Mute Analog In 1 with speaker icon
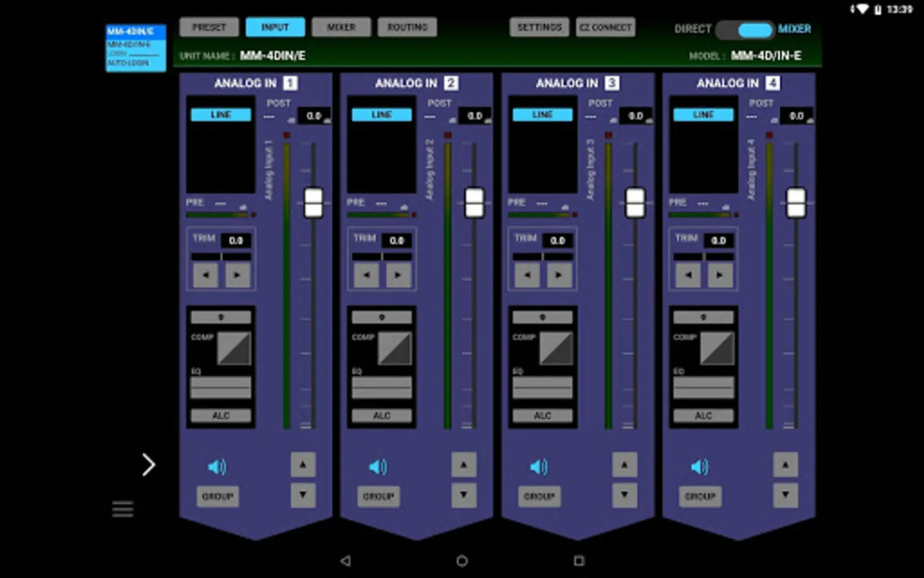The width and height of the screenshot is (924, 578). [x=217, y=467]
